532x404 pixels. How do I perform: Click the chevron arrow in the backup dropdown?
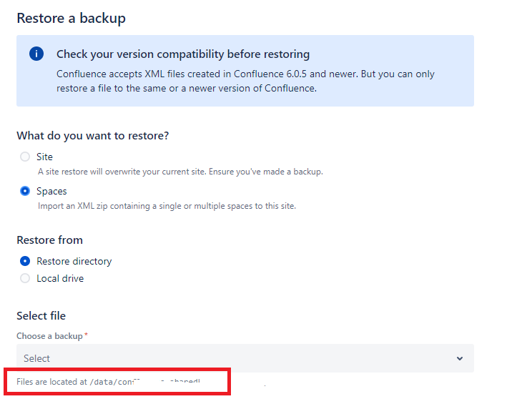click(x=460, y=358)
